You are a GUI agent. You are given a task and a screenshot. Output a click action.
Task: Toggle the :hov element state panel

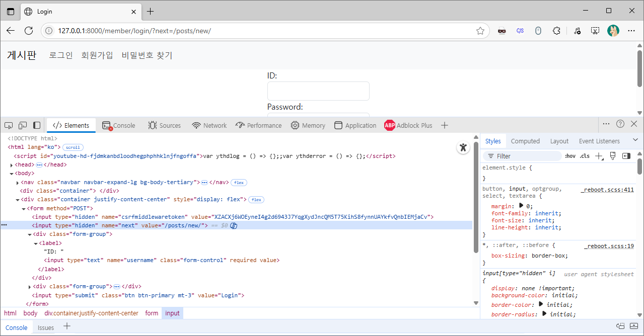coord(570,156)
